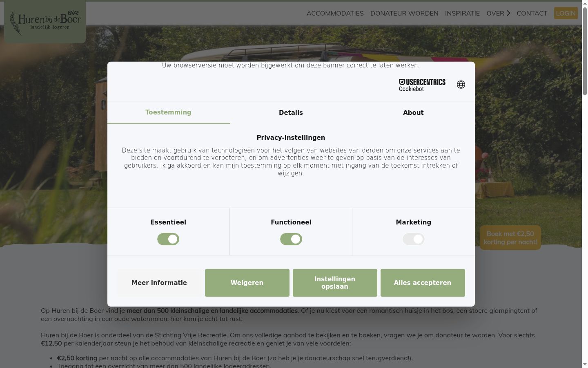Select the Toestemming tab

[168, 112]
